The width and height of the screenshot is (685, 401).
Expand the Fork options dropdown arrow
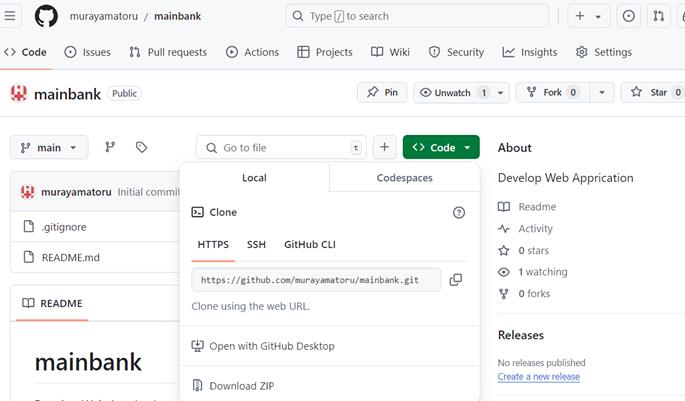pos(602,93)
